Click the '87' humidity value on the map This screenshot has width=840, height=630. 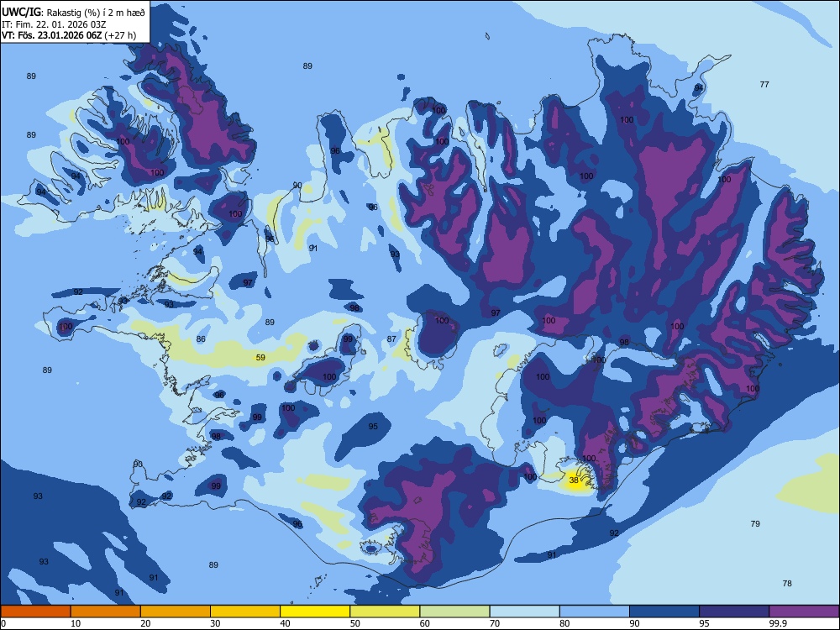point(391,339)
